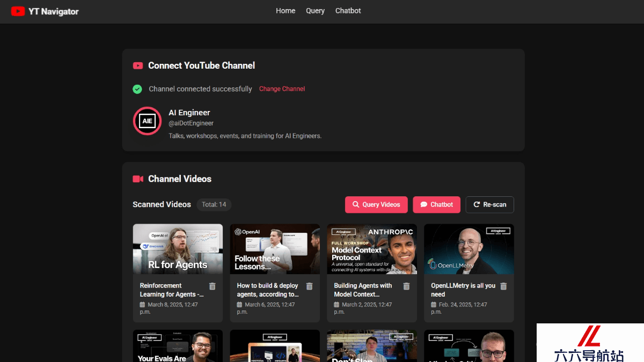644x362 pixels.
Task: Open the Home nav item
Action: (x=286, y=11)
